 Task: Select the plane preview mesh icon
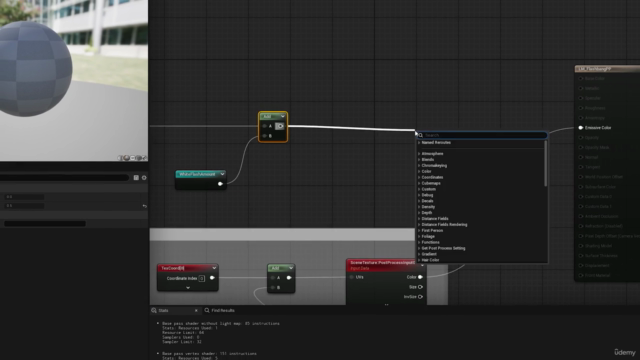coord(133,158)
